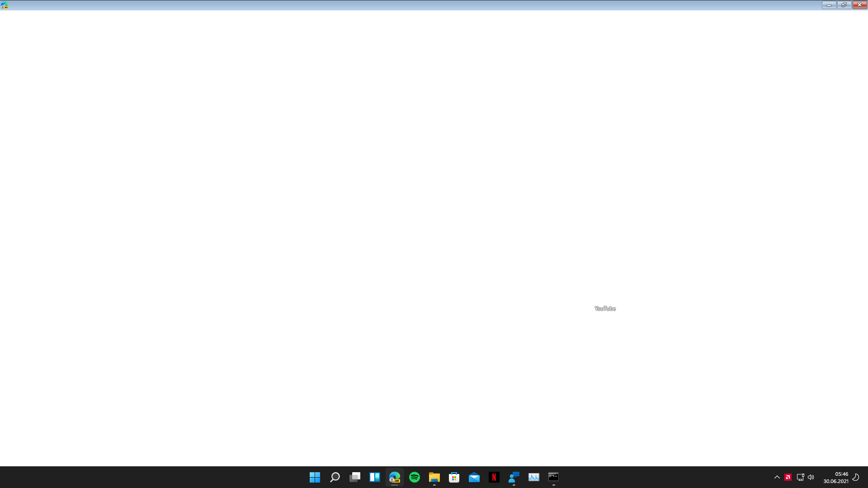Open Microsoft Store from taskbar
The image size is (868, 488).
point(454,477)
